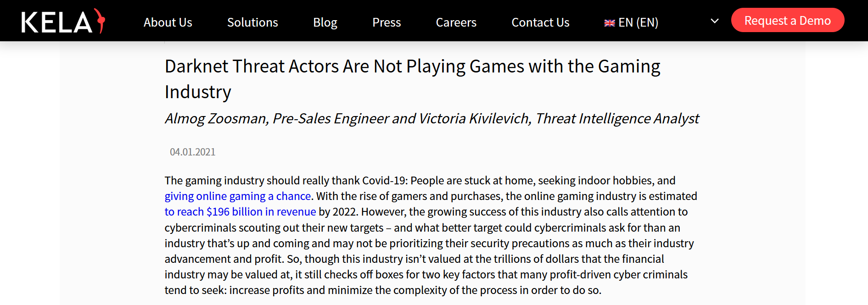
Task: Open the EN (EN) language selector
Action: pyautogui.click(x=638, y=22)
